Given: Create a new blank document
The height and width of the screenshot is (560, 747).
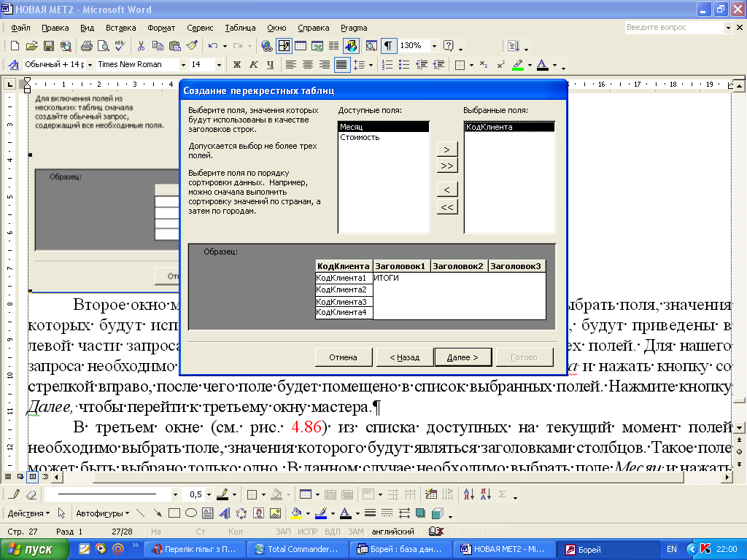Looking at the screenshot, I should [15, 46].
